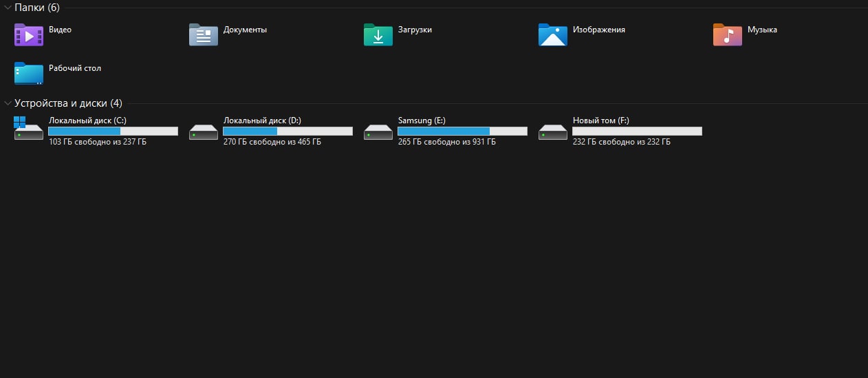The image size is (868, 378).
Task: Click the Папки (6) group header
Action: pyautogui.click(x=36, y=7)
